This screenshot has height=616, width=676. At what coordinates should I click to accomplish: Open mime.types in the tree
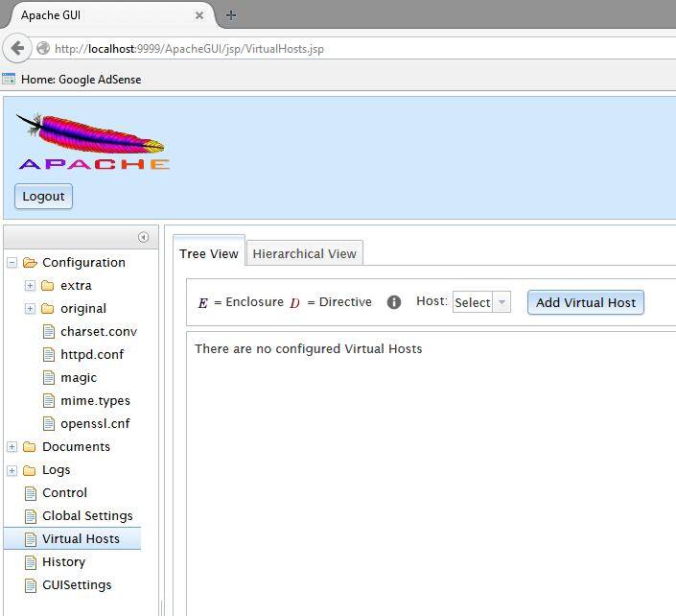(x=95, y=401)
